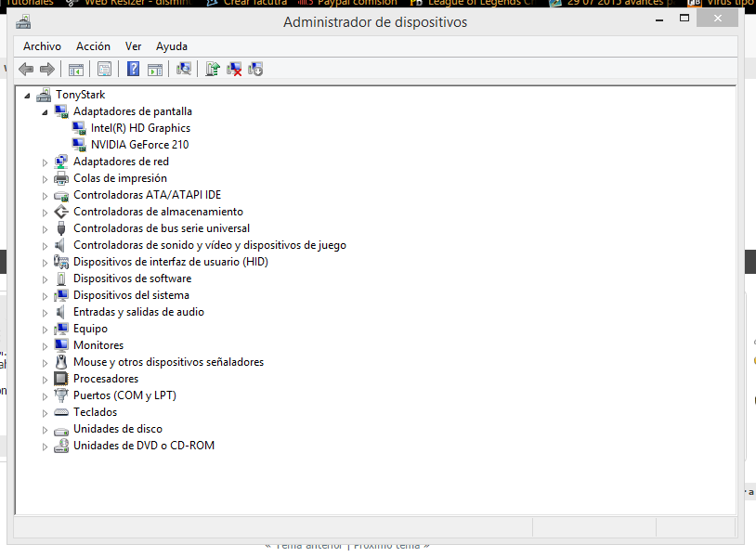The height and width of the screenshot is (557, 756).
Task: Click the Controladoras de bus serie universal USB icon
Action: coord(61,228)
